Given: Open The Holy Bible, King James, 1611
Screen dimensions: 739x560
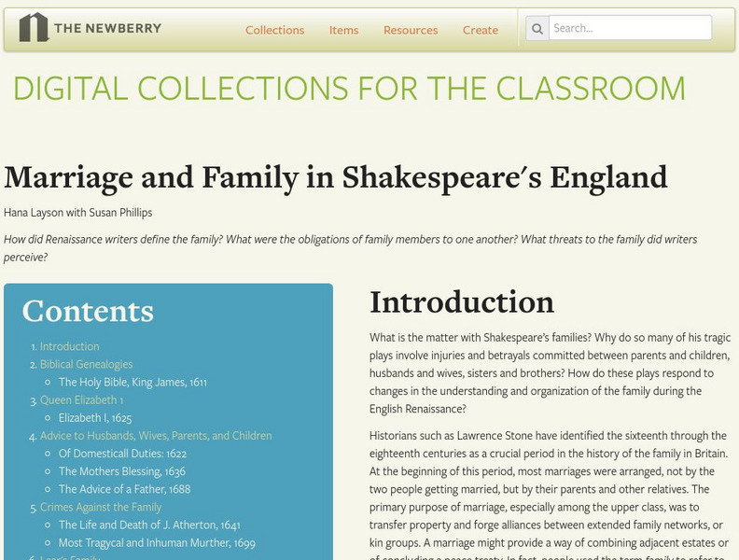Looking at the screenshot, I should tap(132, 382).
